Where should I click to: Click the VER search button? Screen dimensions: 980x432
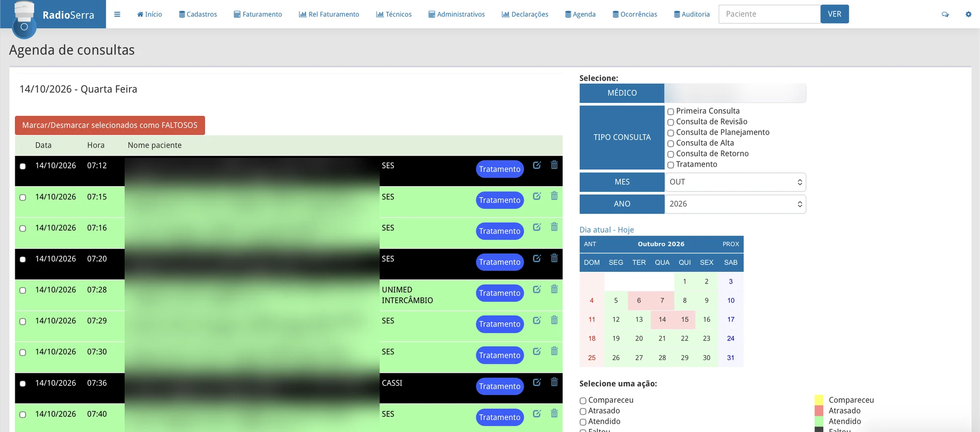pyautogui.click(x=834, y=14)
